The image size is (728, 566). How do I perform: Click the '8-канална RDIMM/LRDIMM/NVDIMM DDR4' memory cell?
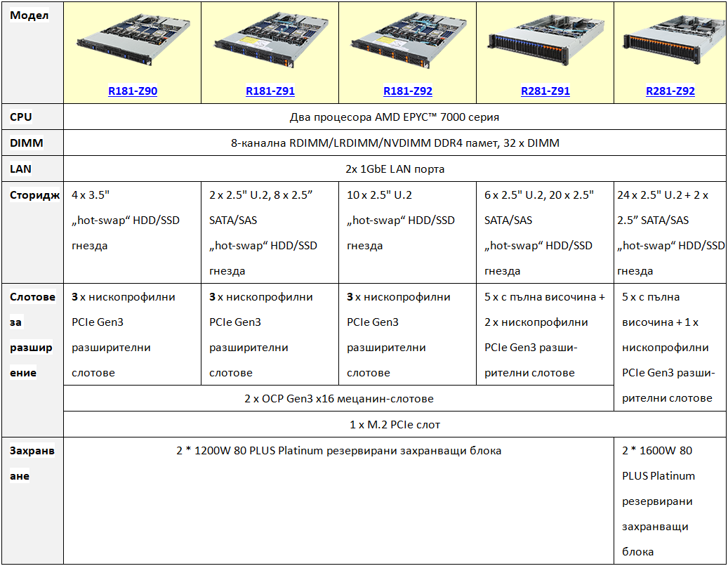(x=395, y=143)
